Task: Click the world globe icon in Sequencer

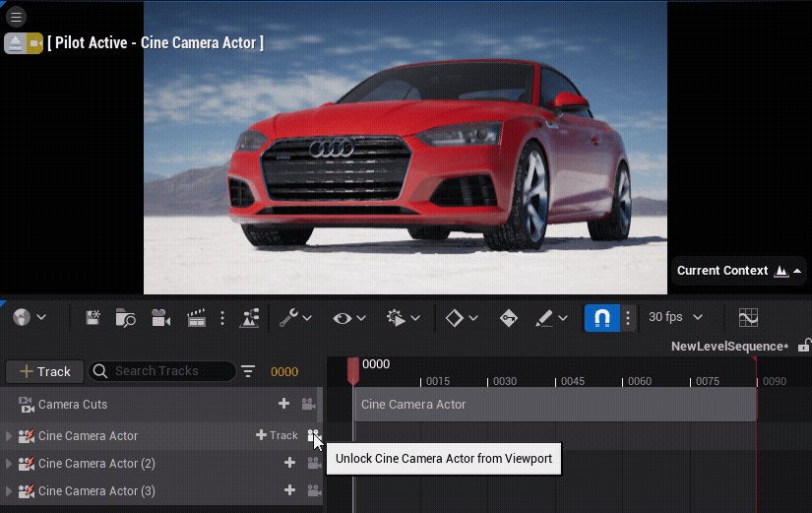Action: pos(22,317)
